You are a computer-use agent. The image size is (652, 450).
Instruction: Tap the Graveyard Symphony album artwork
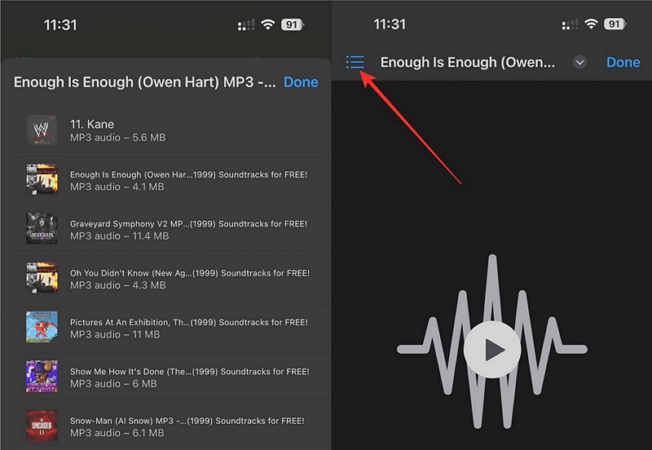(x=42, y=229)
